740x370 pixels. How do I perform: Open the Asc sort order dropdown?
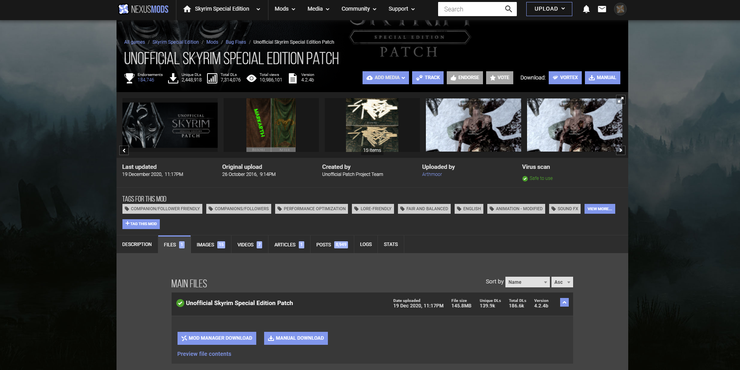(x=562, y=282)
